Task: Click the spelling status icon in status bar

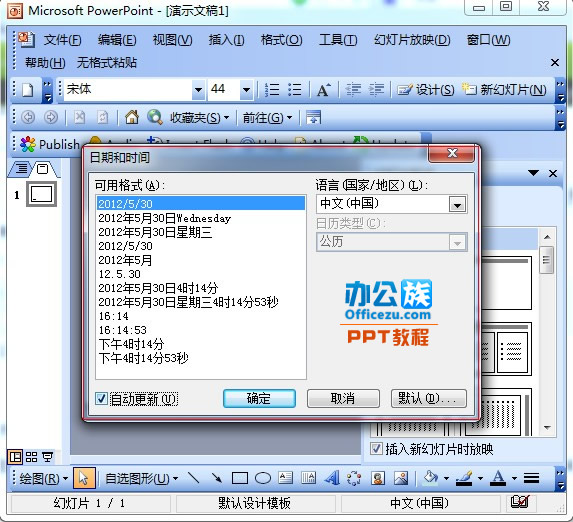Action: [x=520, y=502]
